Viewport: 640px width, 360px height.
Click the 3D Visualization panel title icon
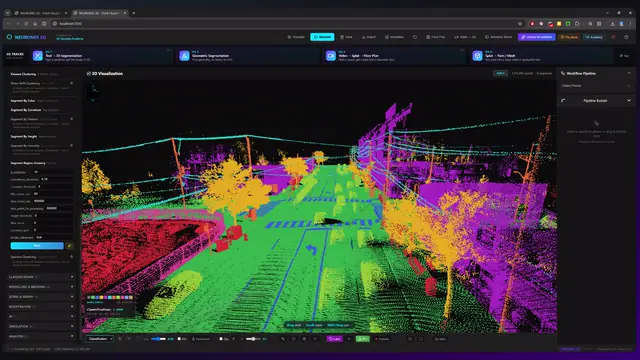(89, 73)
